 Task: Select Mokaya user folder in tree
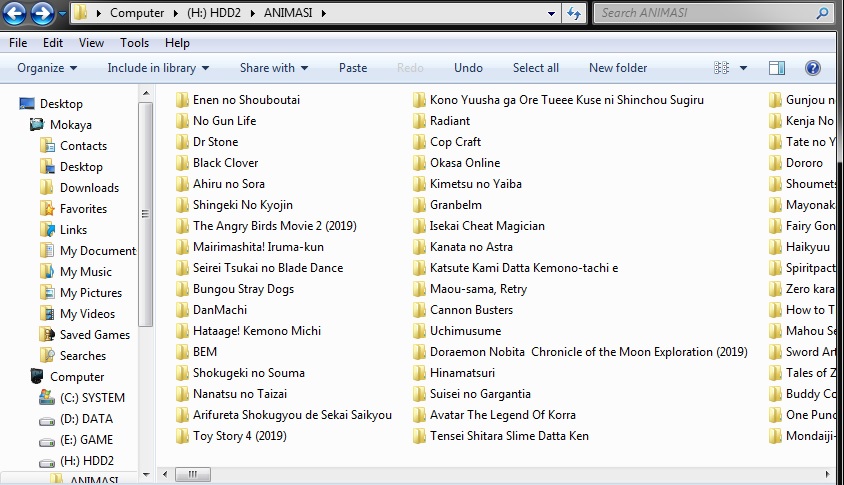[x=71, y=124]
